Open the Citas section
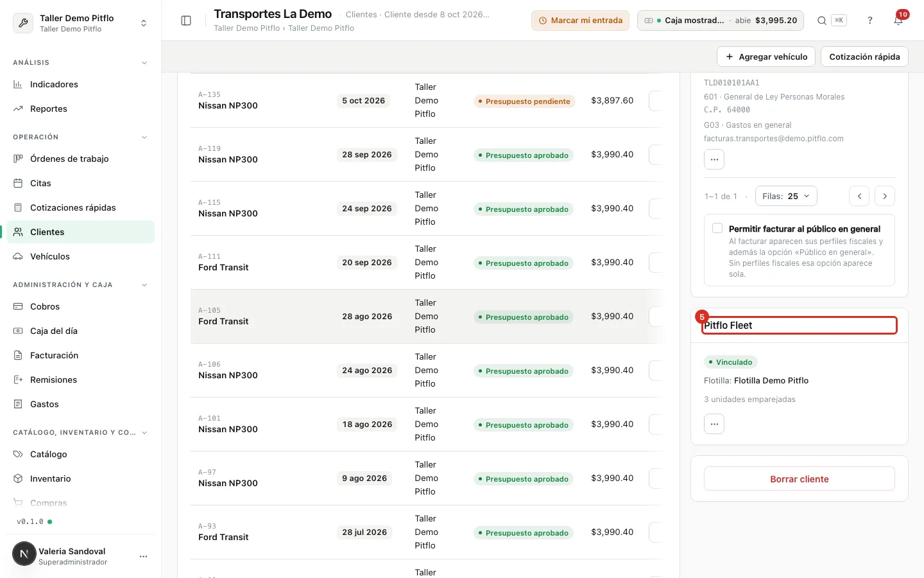924x578 pixels. pyautogui.click(x=81, y=183)
